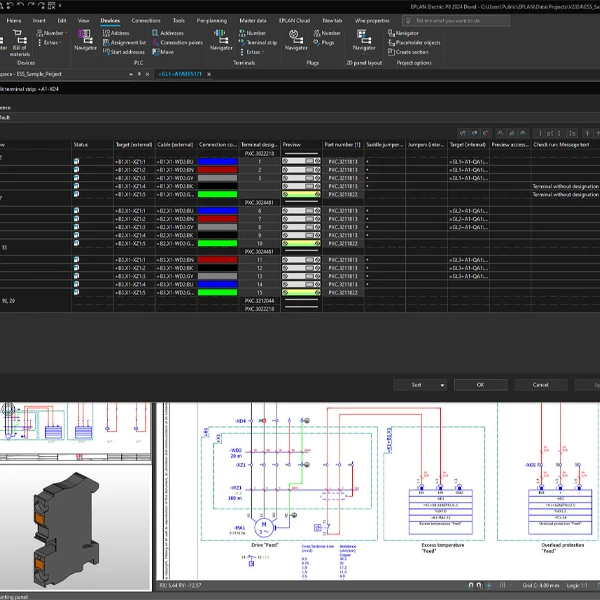Switch to the Connections ribbon tab
600x600 pixels.
(x=146, y=19)
